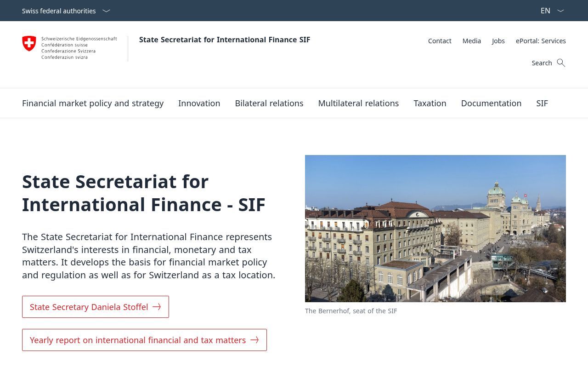
Task: Open the Swiss federal authorities menu
Action: point(66,11)
